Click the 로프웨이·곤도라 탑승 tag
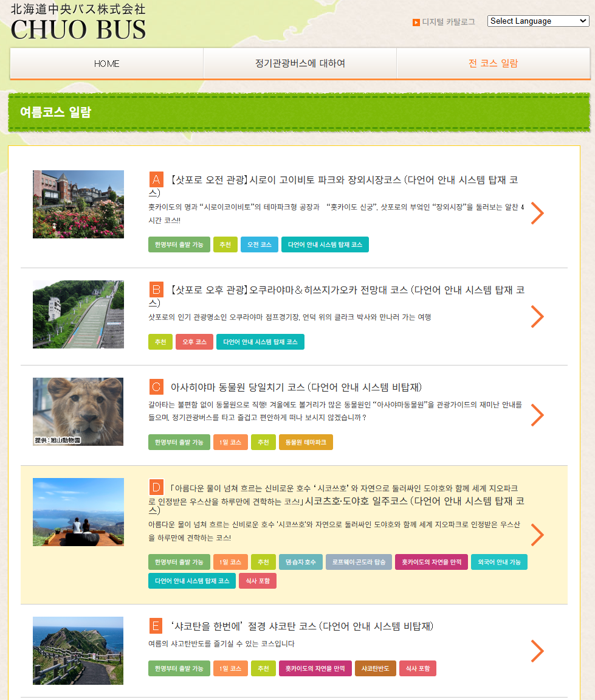Image resolution: width=595 pixels, height=700 pixels. click(359, 562)
